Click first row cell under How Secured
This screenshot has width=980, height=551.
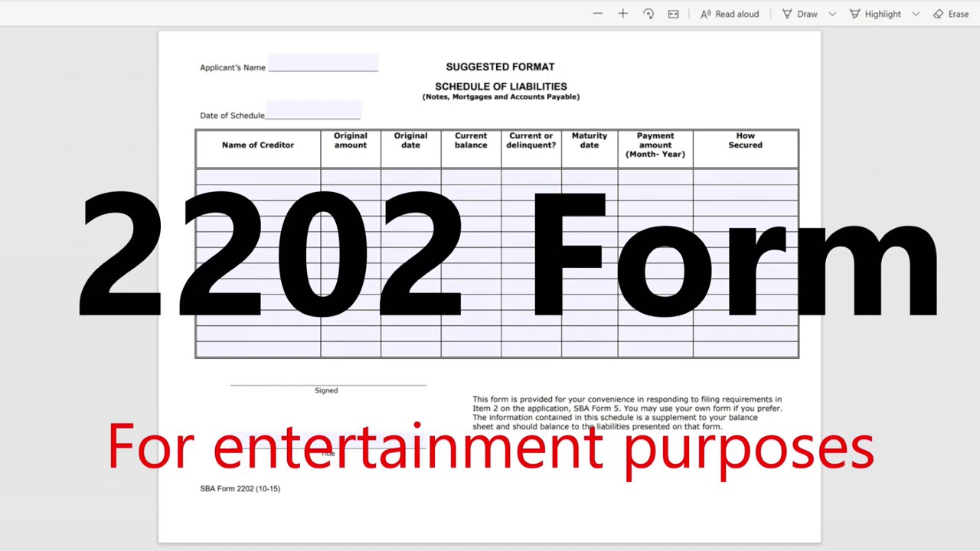[x=746, y=177]
